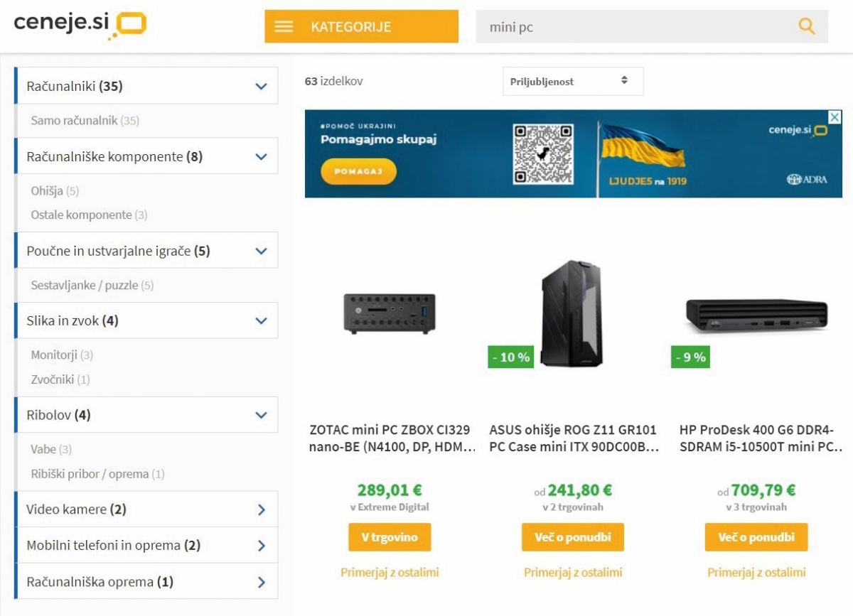Click Primerjaj z ostalimi under ASUS

click(573, 572)
